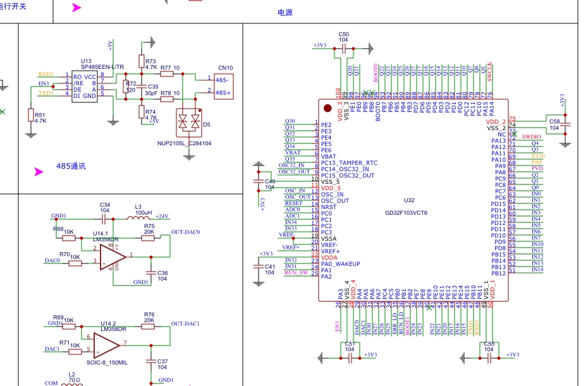Select resistor R73 4.7K symbol

142,61
